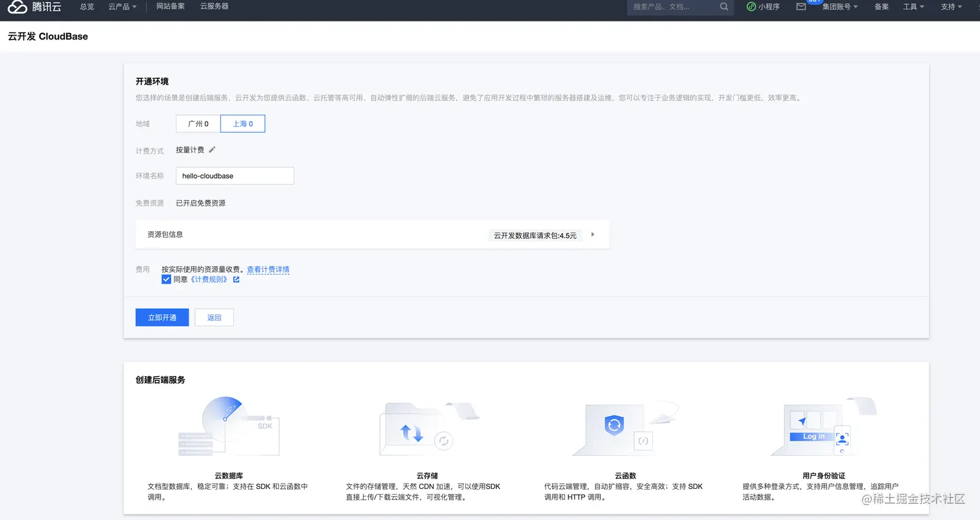The width and height of the screenshot is (980, 520).
Task: Uncheck the 同意《计费规则》 agreement checkbox
Action: (x=166, y=279)
